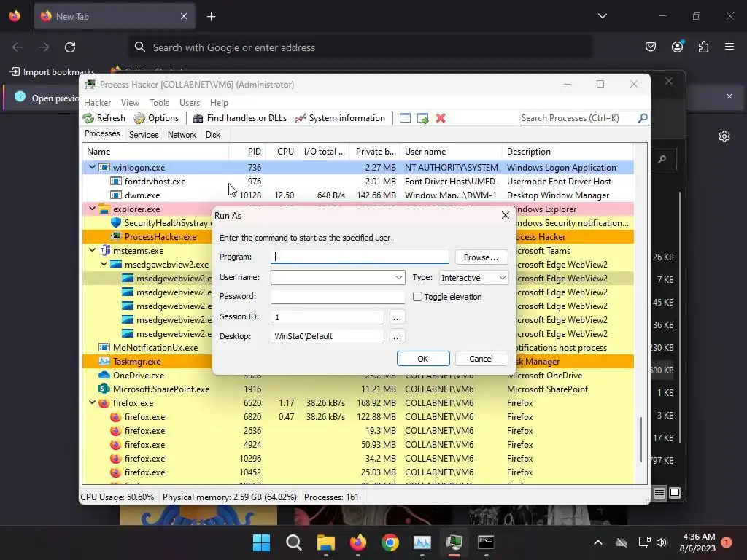The width and height of the screenshot is (747, 560).
Task: Open the Users menu
Action: click(x=190, y=103)
